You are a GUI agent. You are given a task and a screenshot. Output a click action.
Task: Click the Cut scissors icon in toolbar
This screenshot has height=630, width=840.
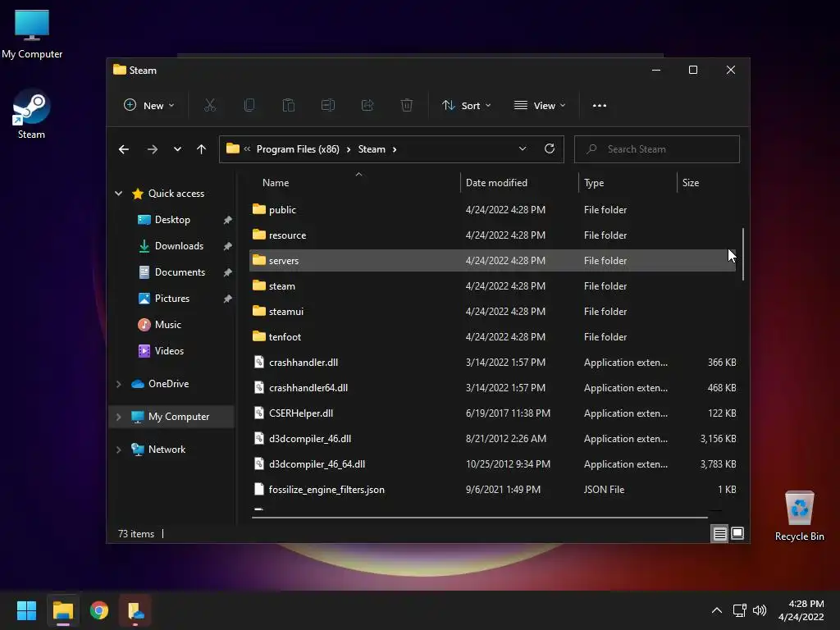click(209, 106)
